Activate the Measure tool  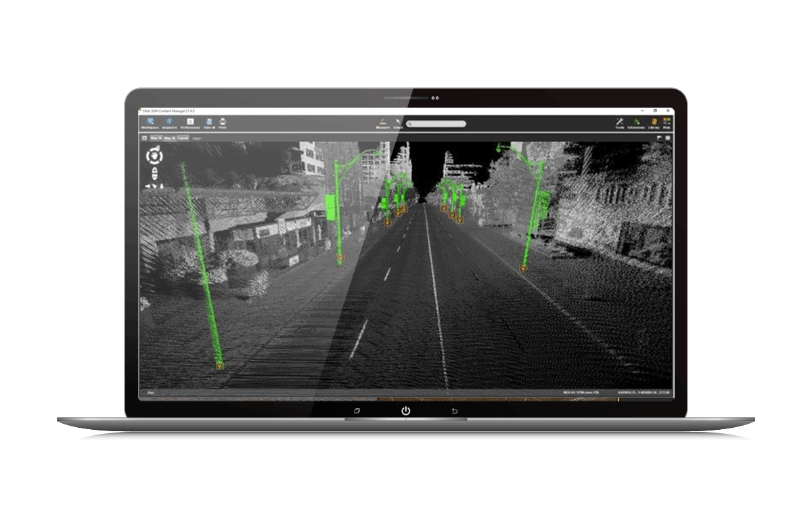click(382, 123)
